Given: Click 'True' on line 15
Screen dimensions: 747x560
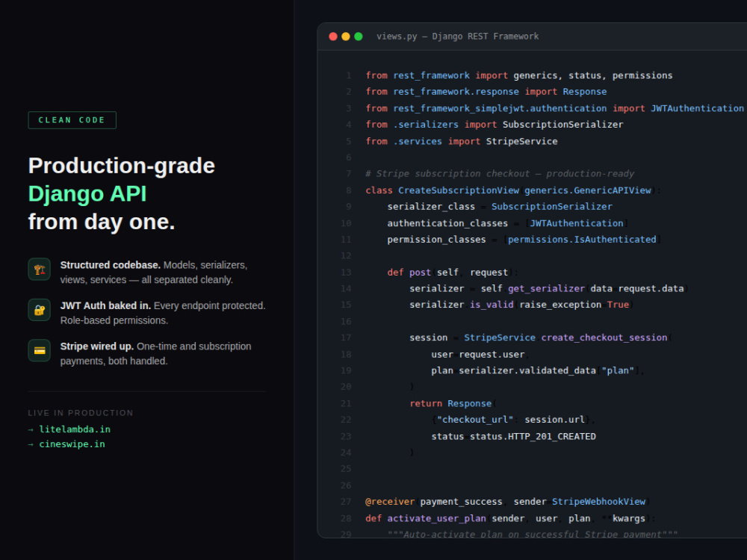Looking at the screenshot, I should point(618,305).
